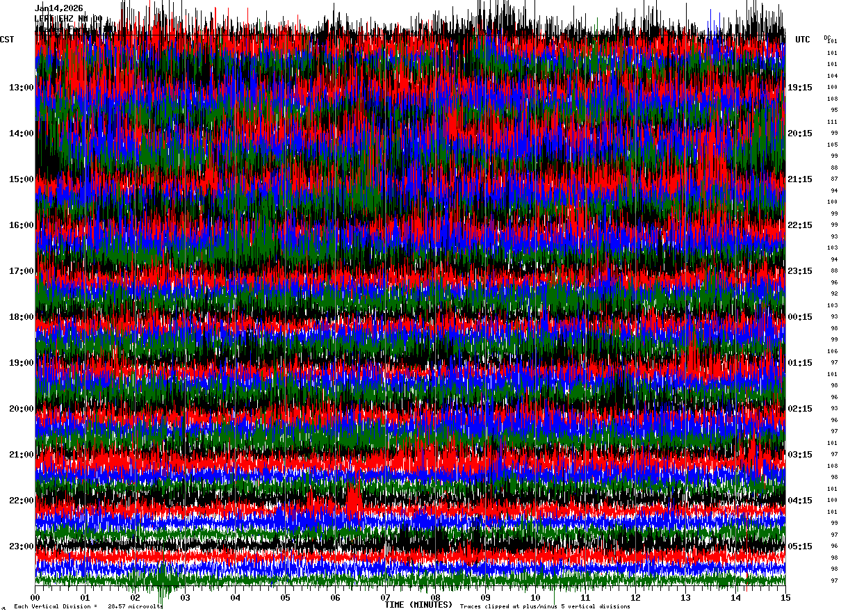
Task: Click the Jan14,2026 date label
Action: click(58, 8)
